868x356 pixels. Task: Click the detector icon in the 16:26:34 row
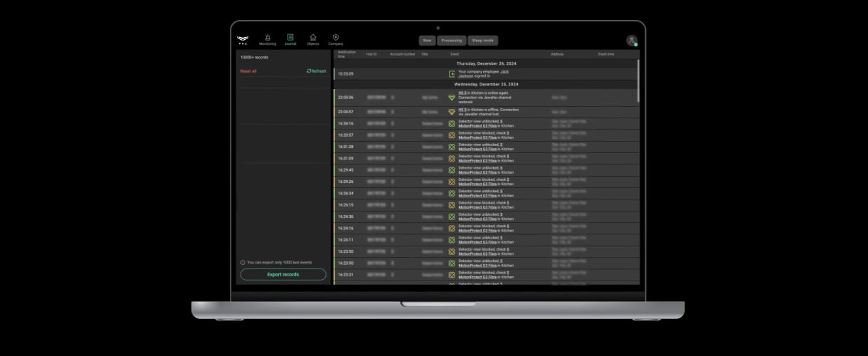click(x=451, y=193)
